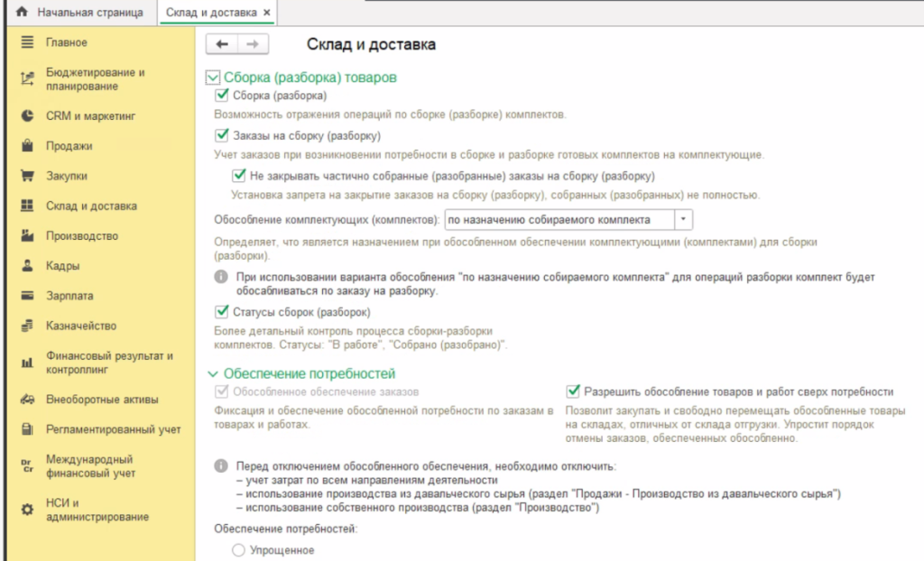Open Производство factory icon

point(27,236)
